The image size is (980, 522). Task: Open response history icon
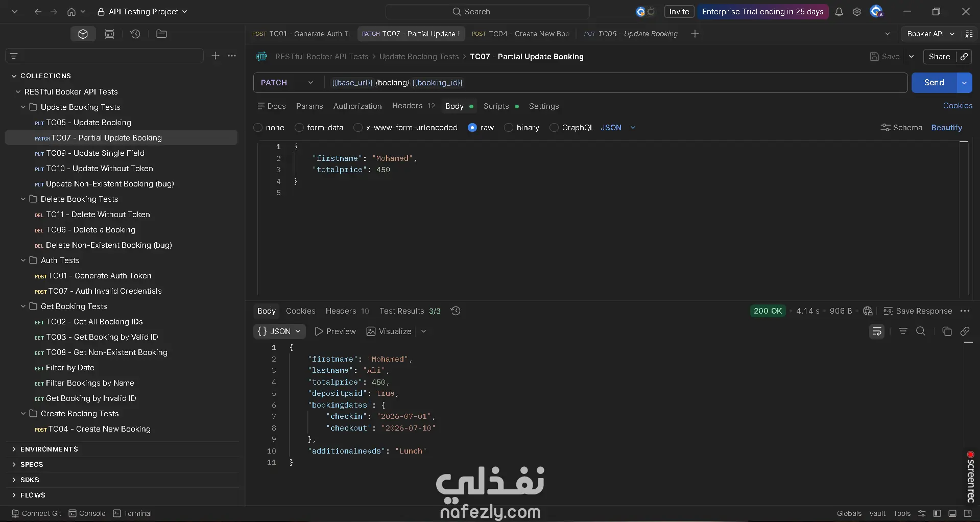pos(456,311)
